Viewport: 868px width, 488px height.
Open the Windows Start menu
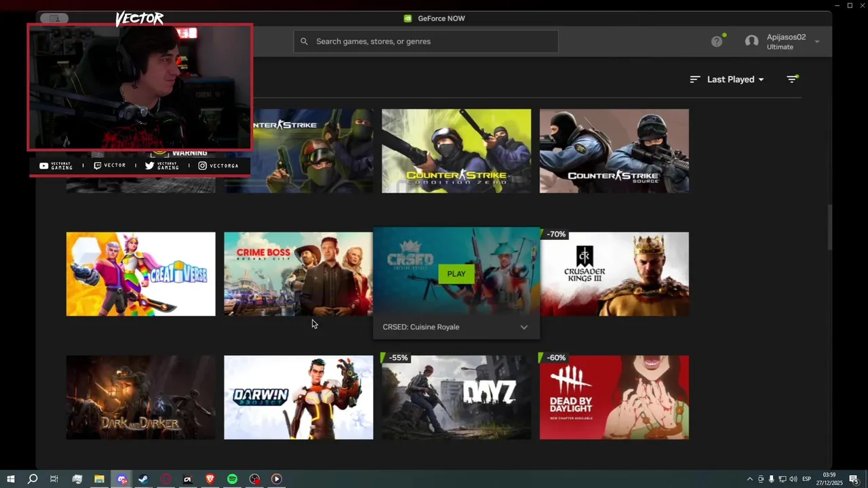[x=10, y=479]
